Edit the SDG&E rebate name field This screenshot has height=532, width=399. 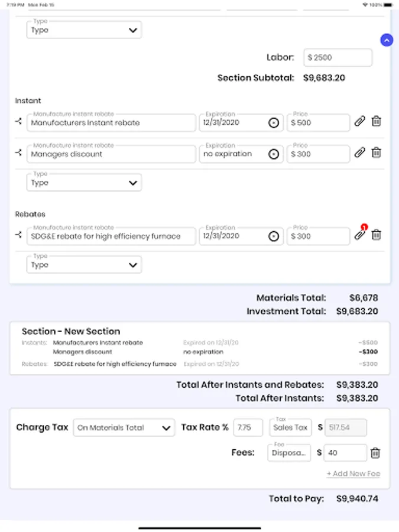coord(111,236)
